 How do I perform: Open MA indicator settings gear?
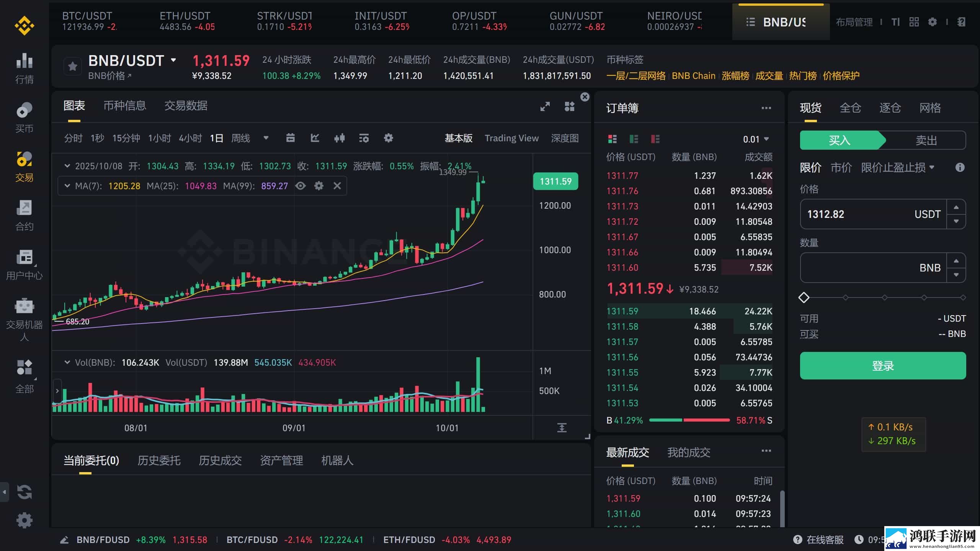pos(319,186)
